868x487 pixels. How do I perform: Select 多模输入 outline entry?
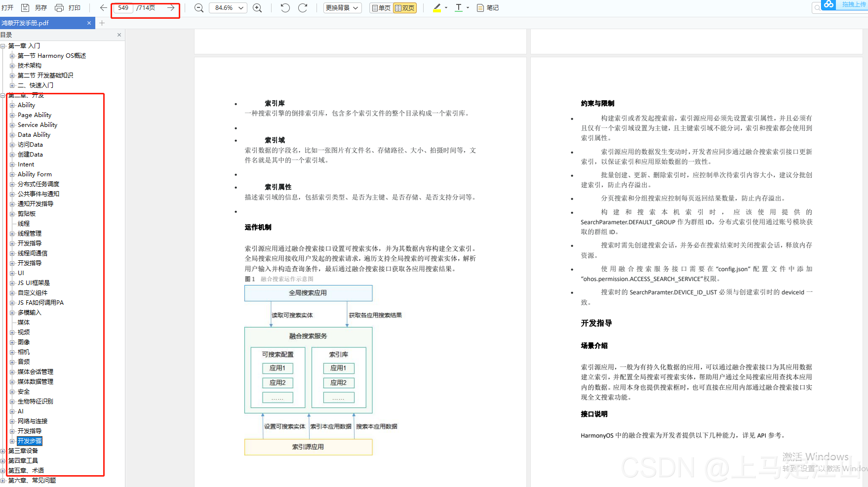(30, 313)
